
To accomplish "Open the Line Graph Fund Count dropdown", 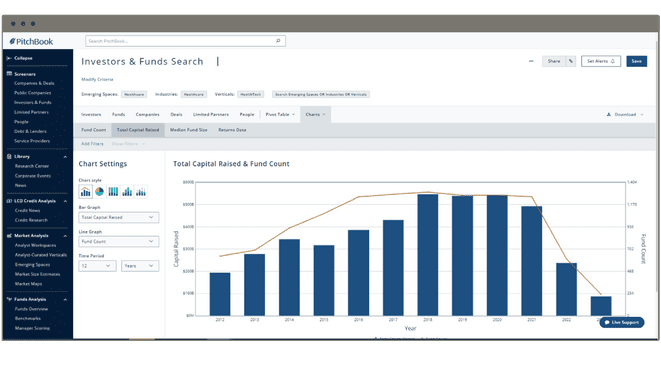I will pos(119,241).
